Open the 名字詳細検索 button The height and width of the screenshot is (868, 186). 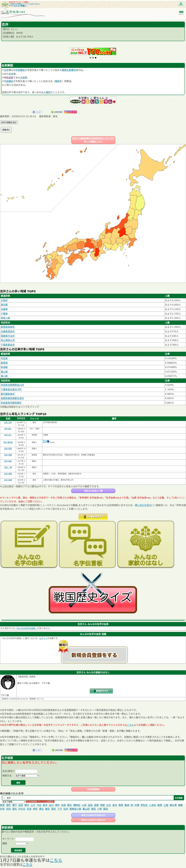pos(93,789)
